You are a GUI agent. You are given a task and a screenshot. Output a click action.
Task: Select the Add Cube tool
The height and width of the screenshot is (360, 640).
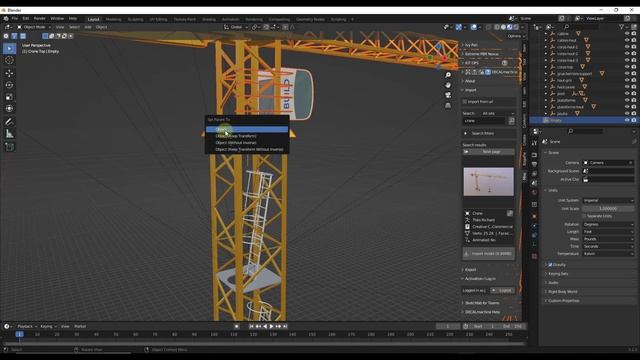click(x=9, y=147)
